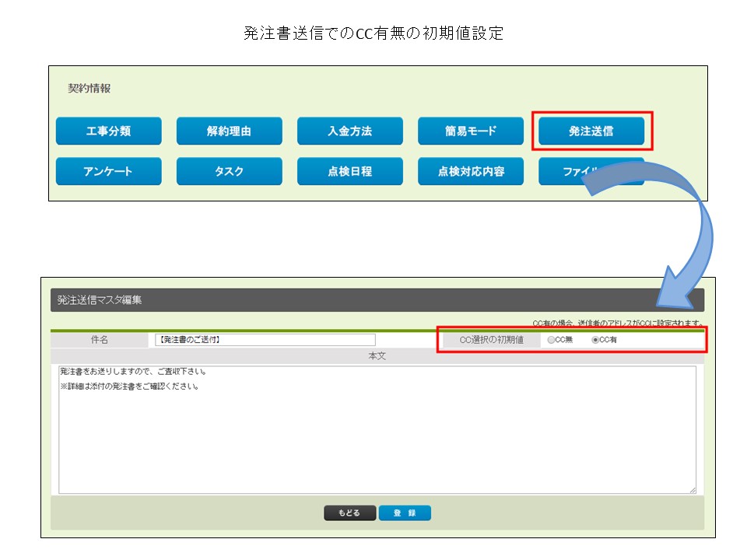Viewport: 747px width, 560px height.
Task: Select the CC有 radio button
Action: point(596,340)
